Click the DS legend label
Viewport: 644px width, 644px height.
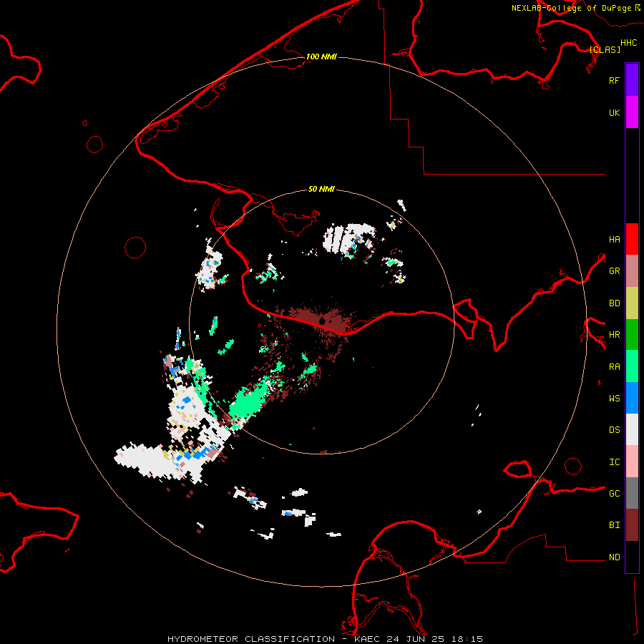[x=614, y=430]
